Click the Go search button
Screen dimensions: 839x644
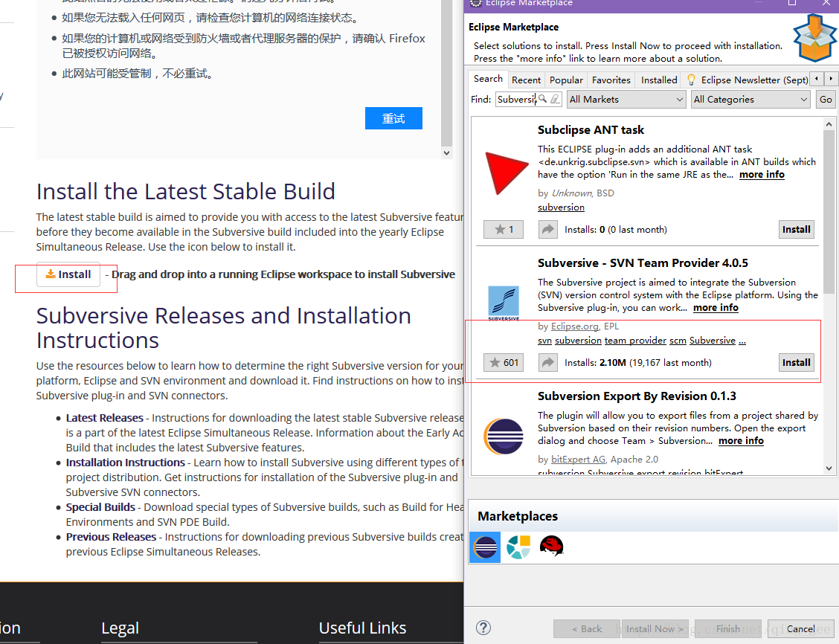[826, 100]
